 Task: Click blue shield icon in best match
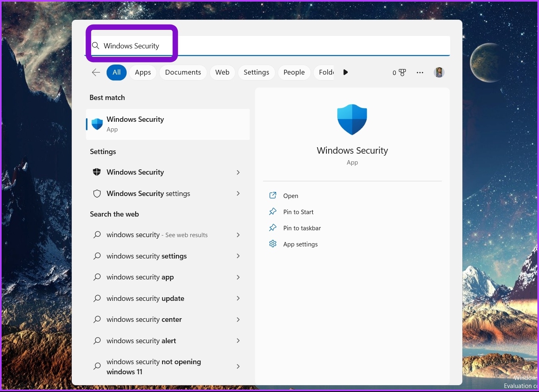[x=97, y=124]
